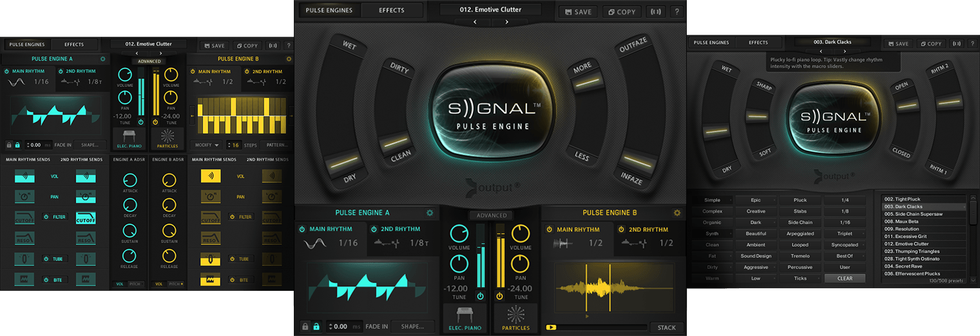Toggle the TUBE power switch in Engine B sends
This screenshot has width=980, height=336.
233,259
